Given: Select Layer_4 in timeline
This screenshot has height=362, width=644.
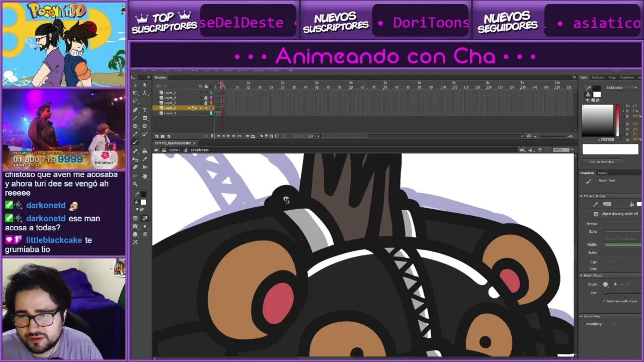Looking at the screenshot, I should (170, 98).
